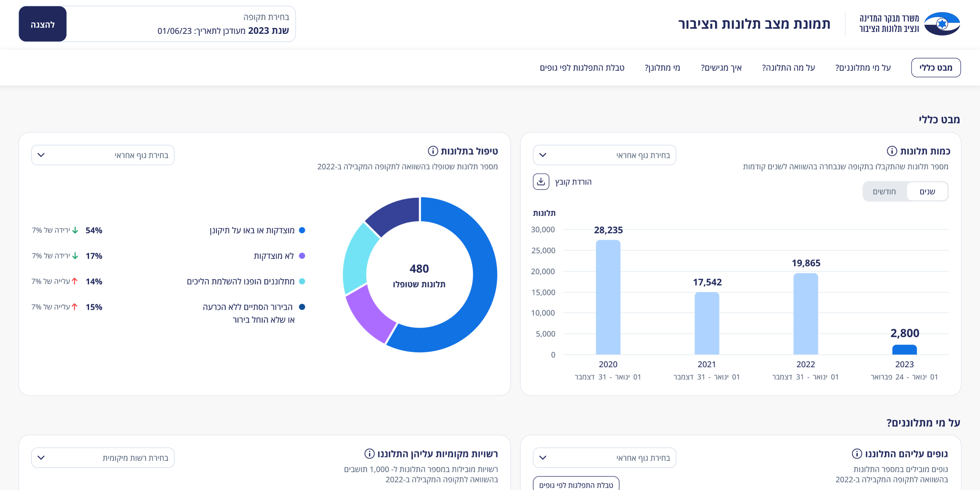
Task: Open בחירת רשות מיקומית dropdown
Action: [103, 458]
